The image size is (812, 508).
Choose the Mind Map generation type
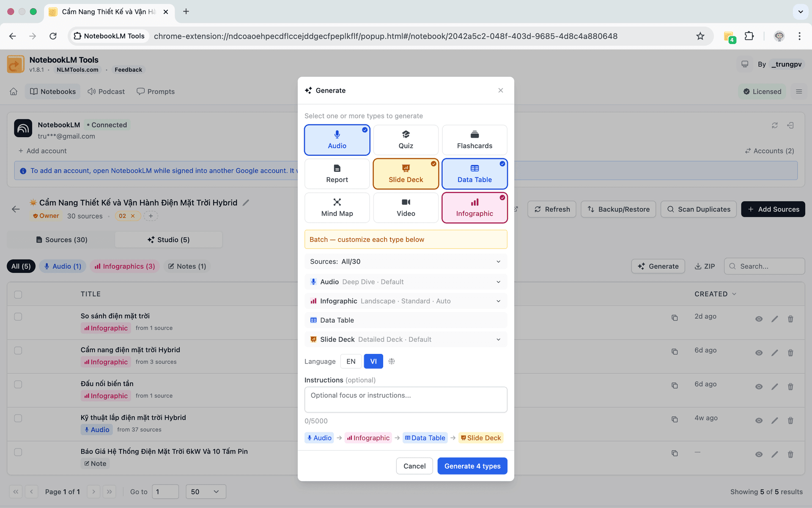coord(337,207)
